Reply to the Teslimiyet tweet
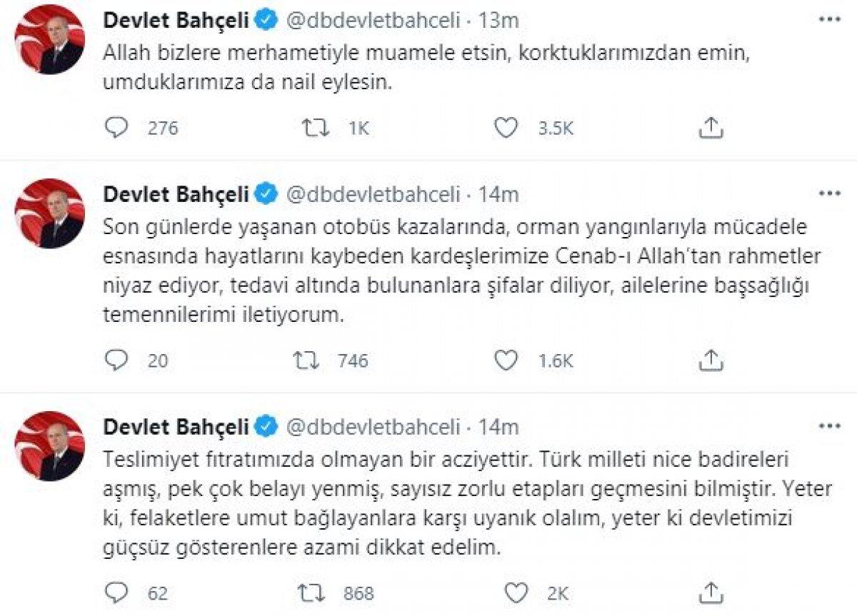 pyautogui.click(x=116, y=592)
